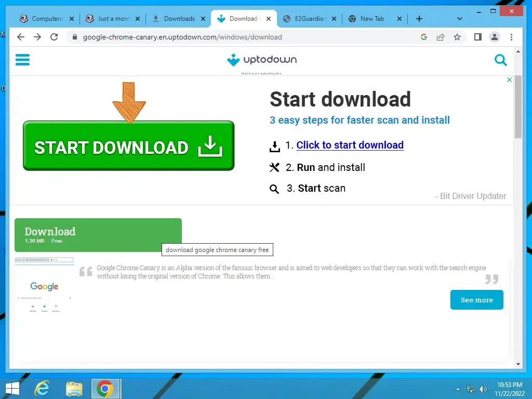Click the page vertical scrollbar thumb
The image size is (532, 399).
click(x=518, y=107)
